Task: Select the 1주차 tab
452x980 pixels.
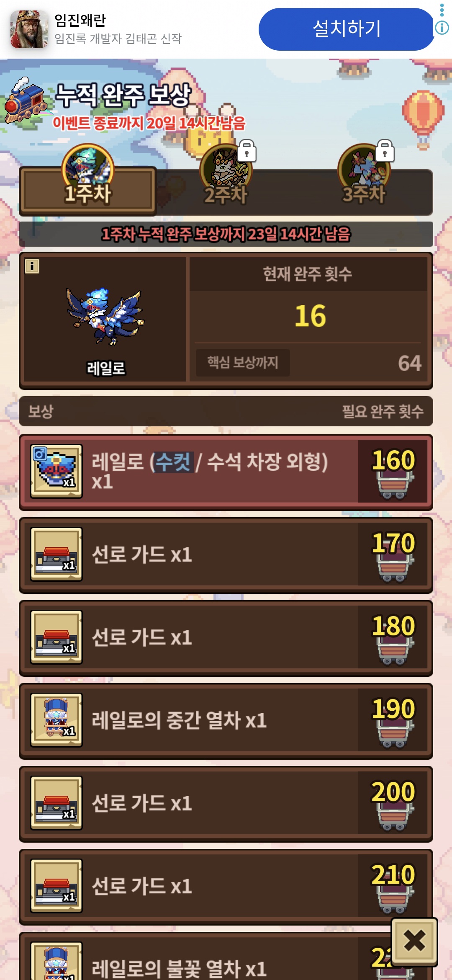Action: 88,191
